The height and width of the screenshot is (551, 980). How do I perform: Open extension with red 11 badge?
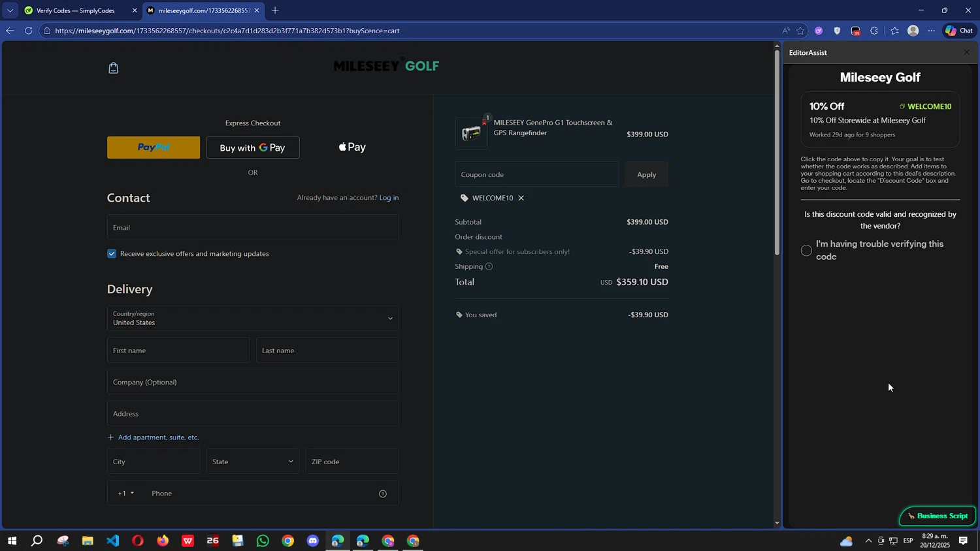tap(856, 31)
